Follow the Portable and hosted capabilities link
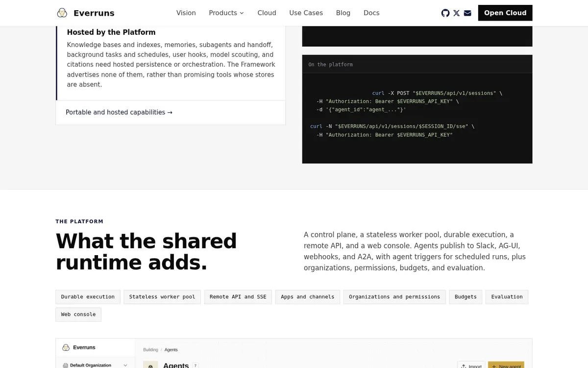Image resolution: width=588 pixels, height=368 pixels. [119, 112]
